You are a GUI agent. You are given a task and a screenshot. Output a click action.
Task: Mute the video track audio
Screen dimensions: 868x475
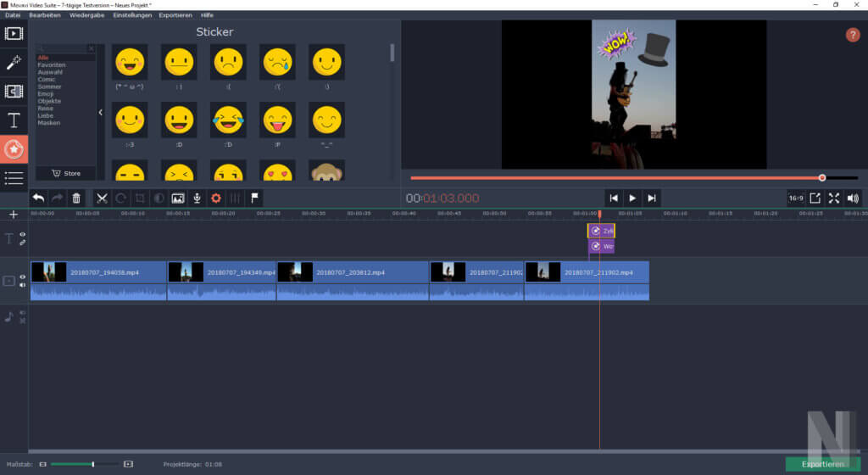23,286
